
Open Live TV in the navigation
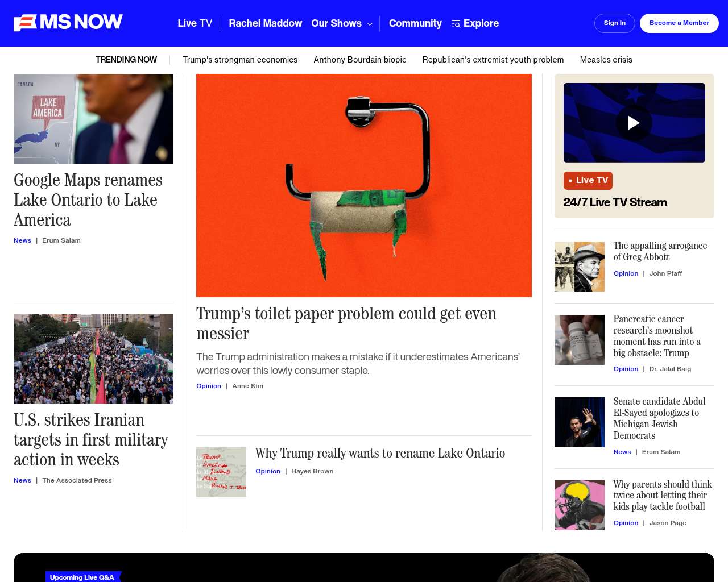[x=195, y=23]
